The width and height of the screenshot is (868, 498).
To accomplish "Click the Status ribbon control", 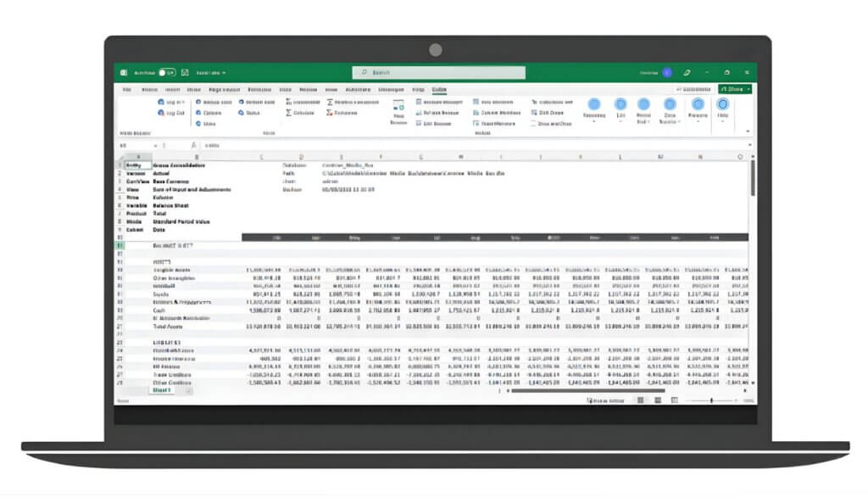I will point(240,113).
